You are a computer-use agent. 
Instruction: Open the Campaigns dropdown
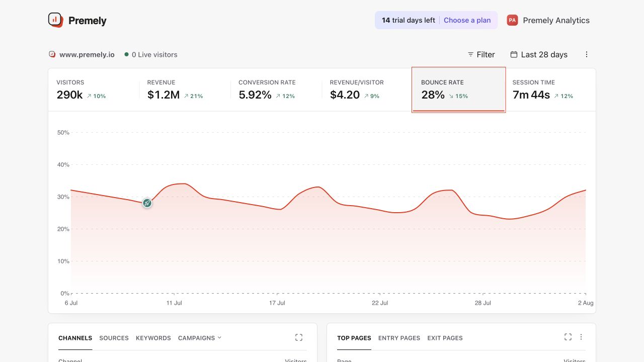[200, 338]
